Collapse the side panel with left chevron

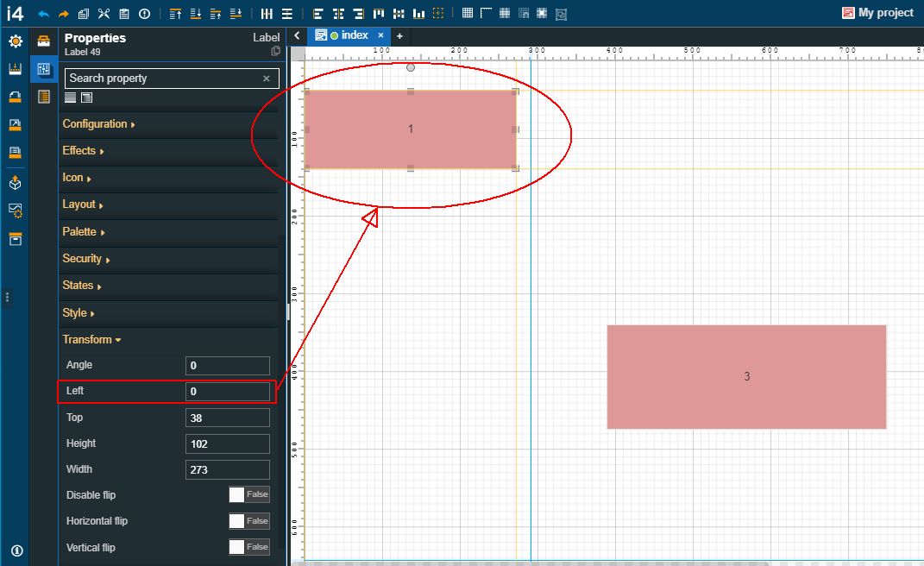tap(297, 35)
